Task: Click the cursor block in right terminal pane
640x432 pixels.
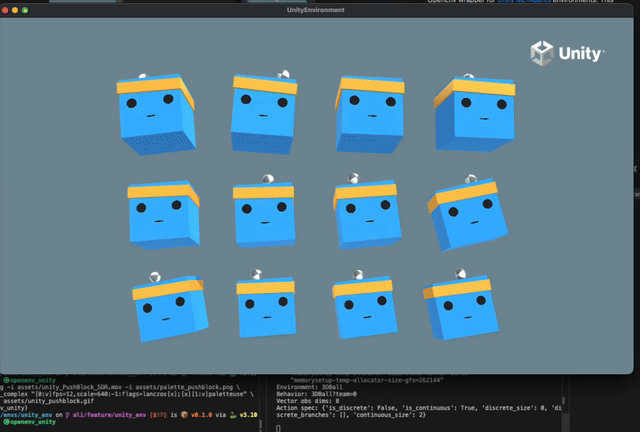Action: click(x=278, y=428)
